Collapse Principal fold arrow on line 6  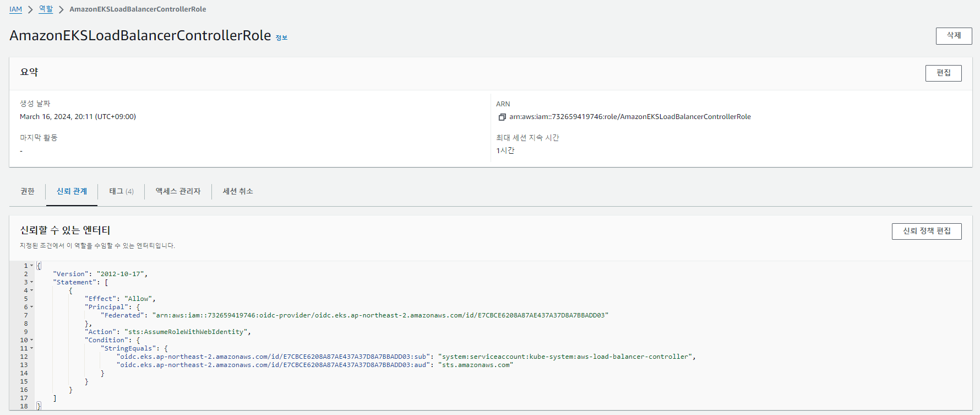tap(31, 307)
